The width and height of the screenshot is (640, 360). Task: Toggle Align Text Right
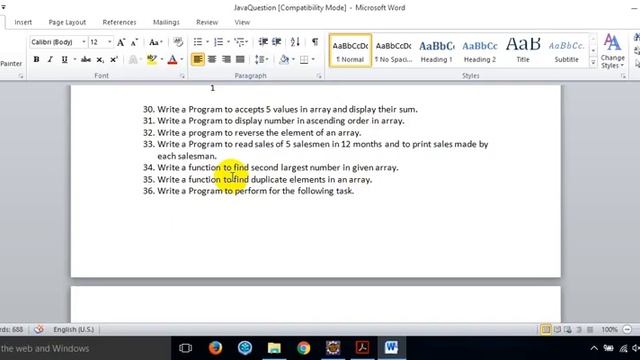click(x=226, y=60)
